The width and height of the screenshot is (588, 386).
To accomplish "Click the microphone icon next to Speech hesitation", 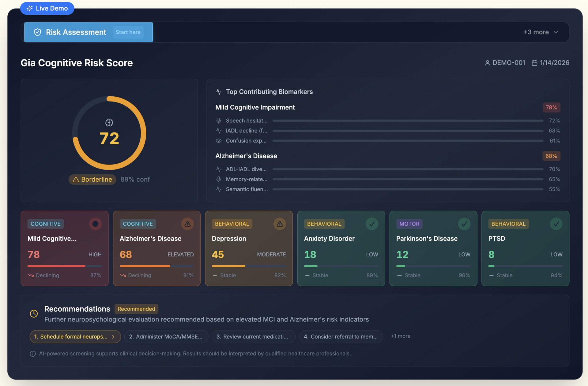I will [x=219, y=121].
